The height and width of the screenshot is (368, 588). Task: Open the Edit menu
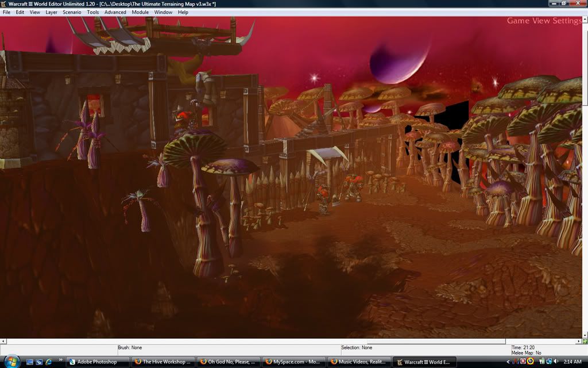click(20, 12)
